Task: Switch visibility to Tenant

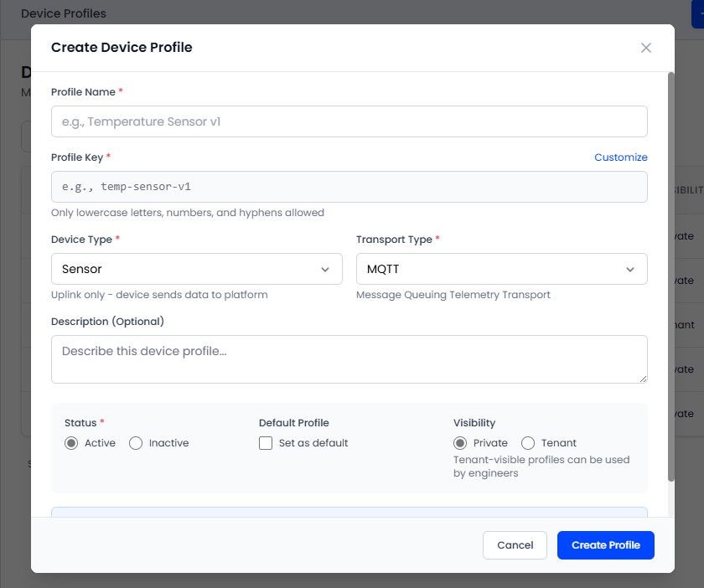Action: pyautogui.click(x=528, y=443)
